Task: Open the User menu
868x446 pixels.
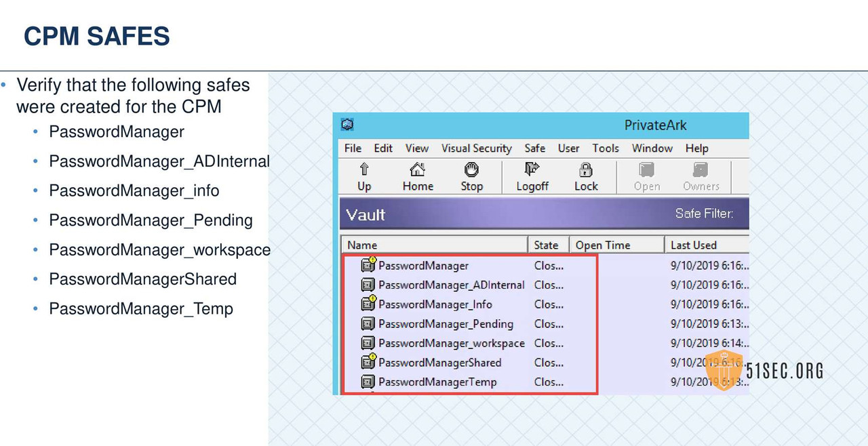Action: click(568, 148)
